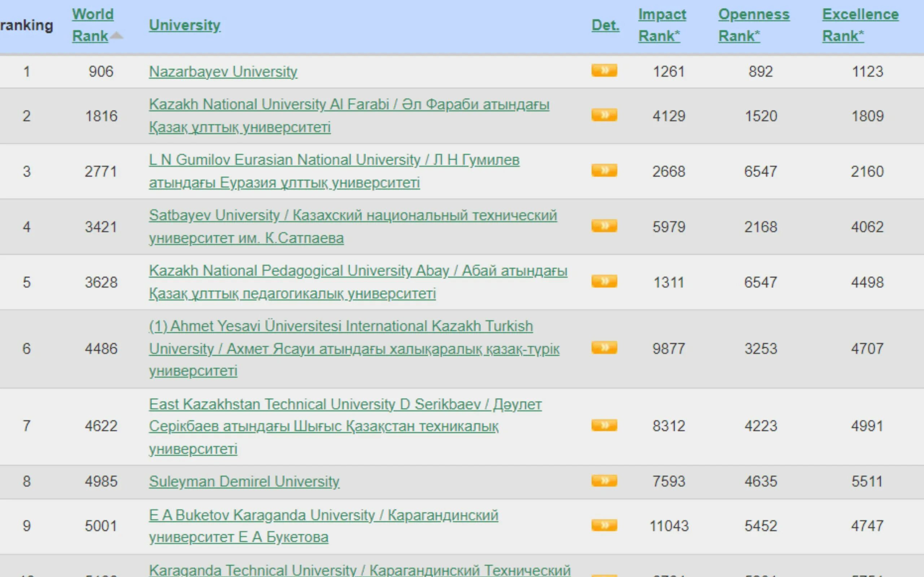Click details icon for East Kazakhstan Technical University

604,425
